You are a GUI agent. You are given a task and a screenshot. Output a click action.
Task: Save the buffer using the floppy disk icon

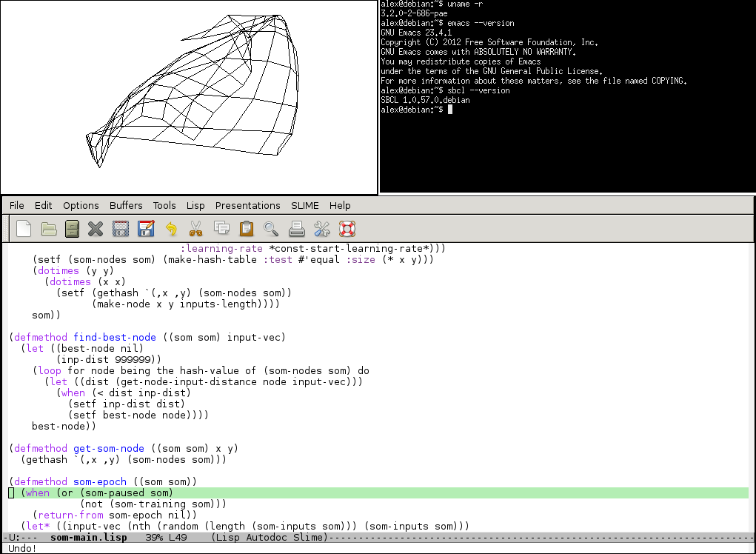(121, 229)
